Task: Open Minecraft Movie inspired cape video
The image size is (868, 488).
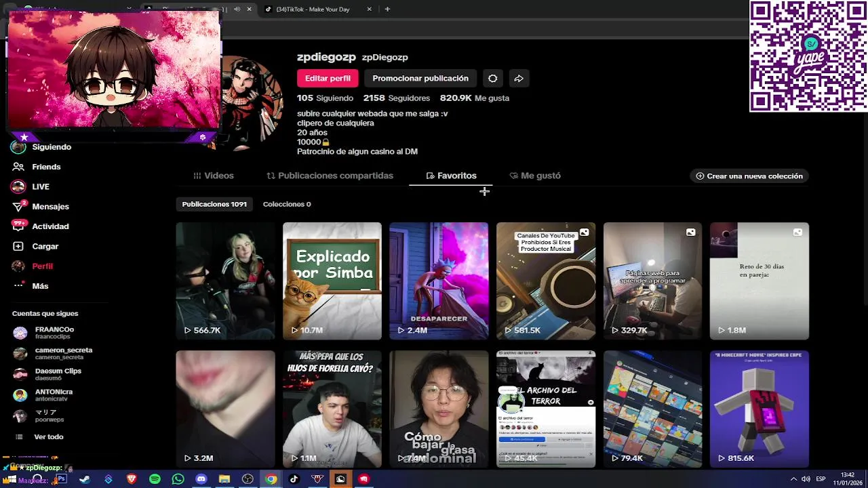Action: click(x=759, y=409)
